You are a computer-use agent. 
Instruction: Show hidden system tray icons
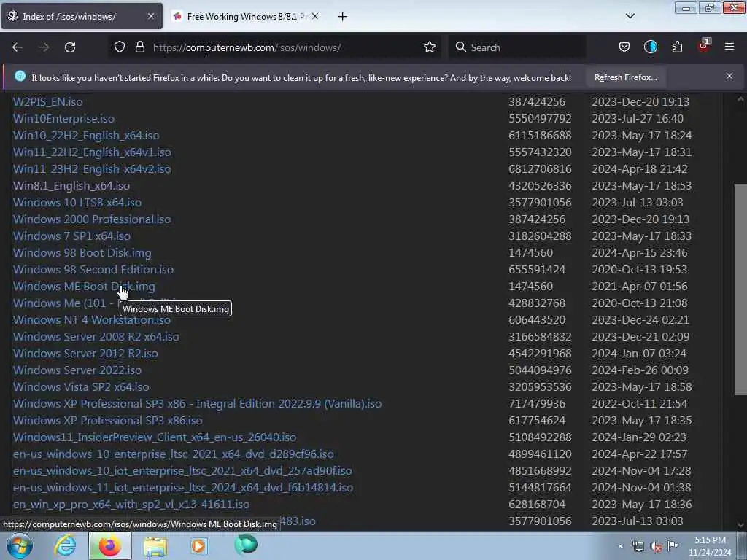(x=620, y=546)
